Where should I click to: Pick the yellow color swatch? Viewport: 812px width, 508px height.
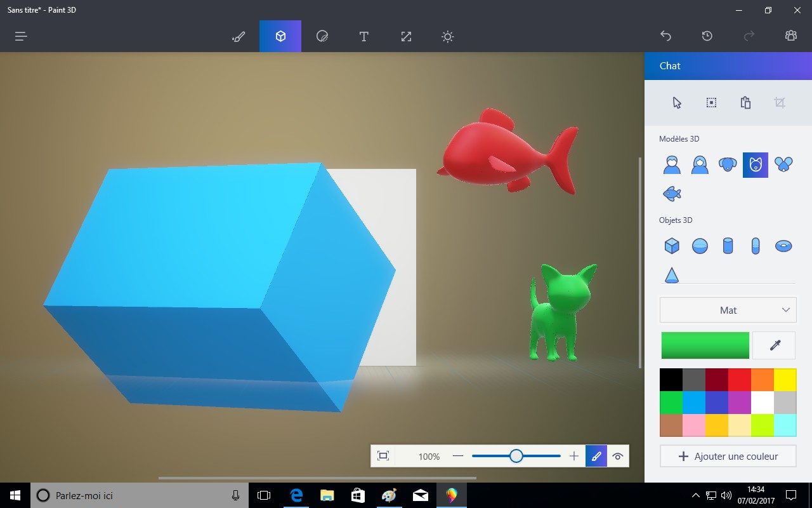coord(785,380)
